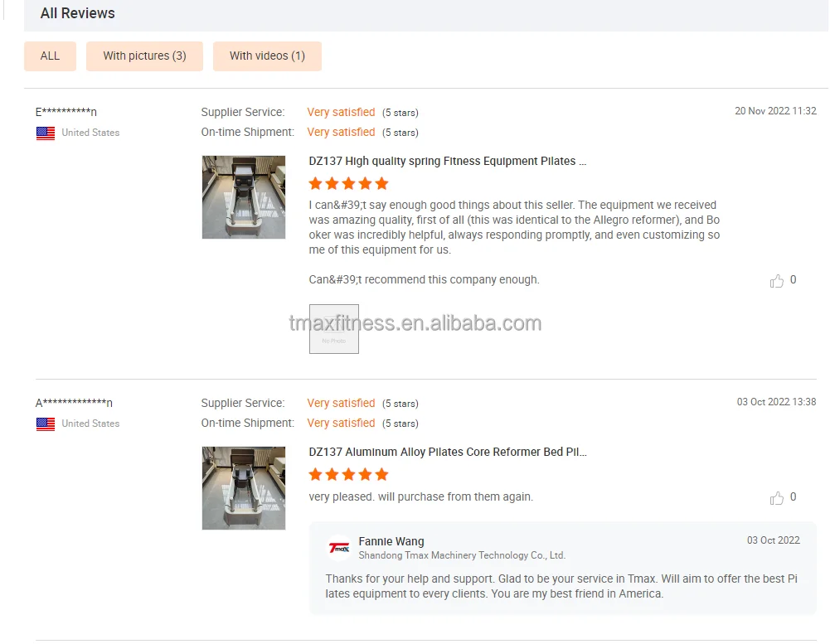The height and width of the screenshot is (644, 830).
Task: Click Supplier Service label in E***n review
Action: [x=243, y=112]
